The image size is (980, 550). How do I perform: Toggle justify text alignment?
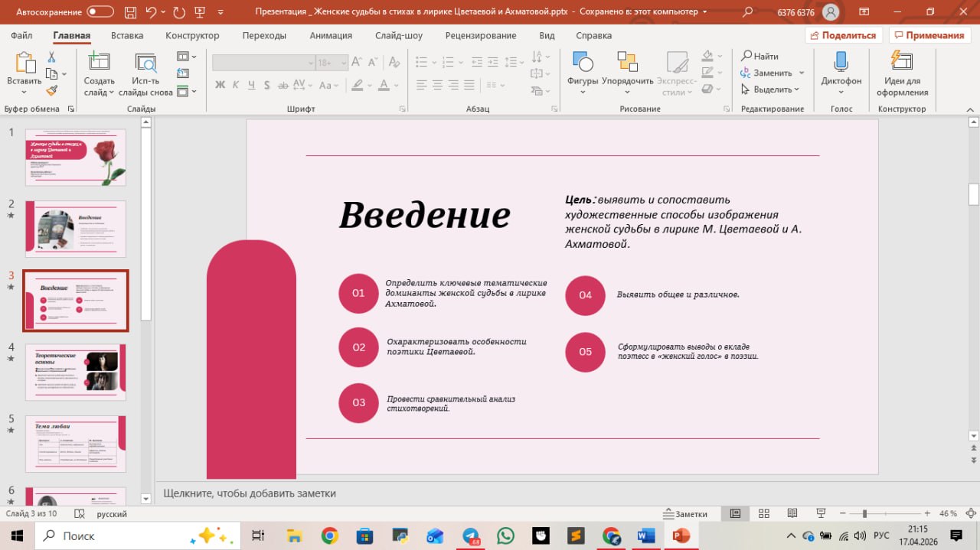[x=469, y=85]
